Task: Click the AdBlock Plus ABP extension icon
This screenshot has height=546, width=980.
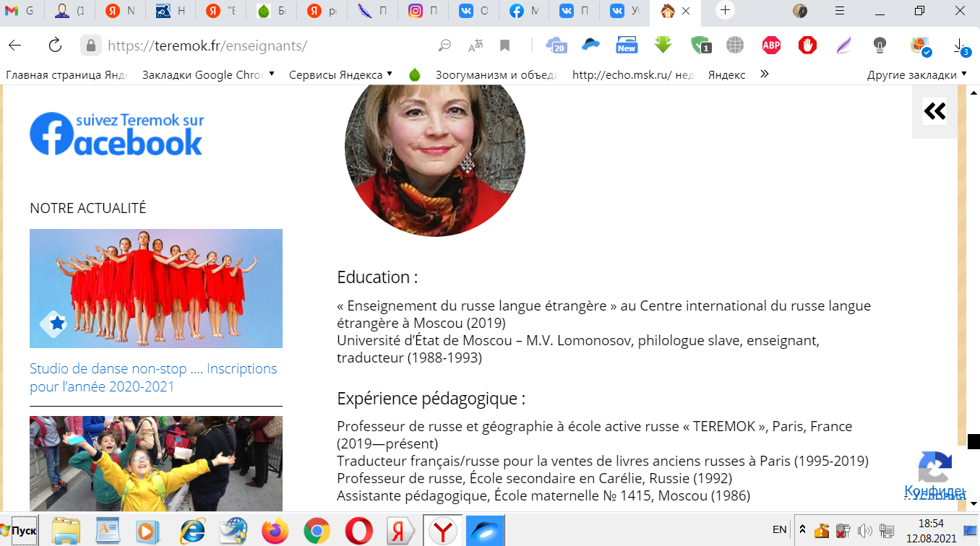Action: point(771,45)
